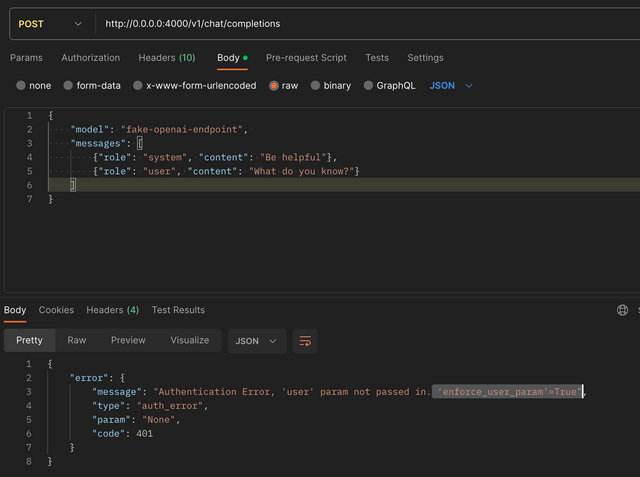Viewport: 640px width, 477px height.
Task: Open the POST method dropdown
Action: tap(49, 23)
